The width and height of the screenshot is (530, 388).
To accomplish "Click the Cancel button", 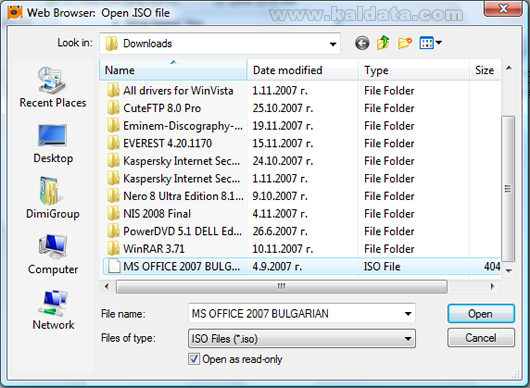I will [x=481, y=337].
